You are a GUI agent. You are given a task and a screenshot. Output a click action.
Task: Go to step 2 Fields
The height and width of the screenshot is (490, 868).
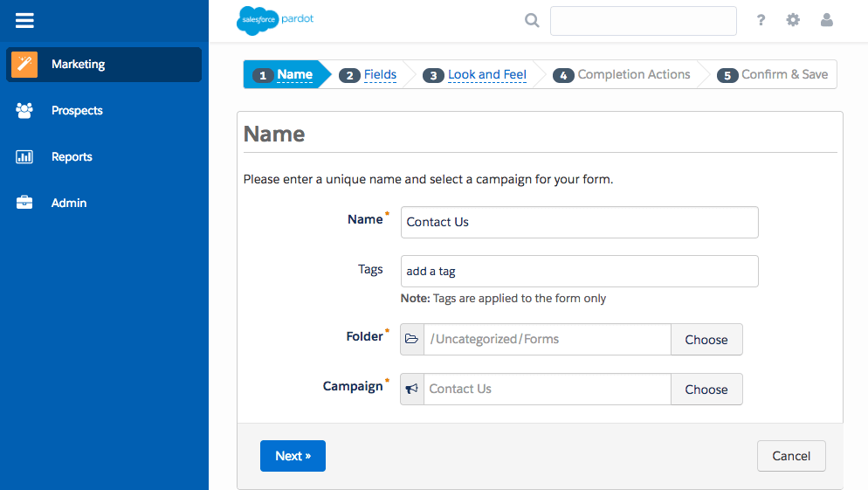point(369,75)
